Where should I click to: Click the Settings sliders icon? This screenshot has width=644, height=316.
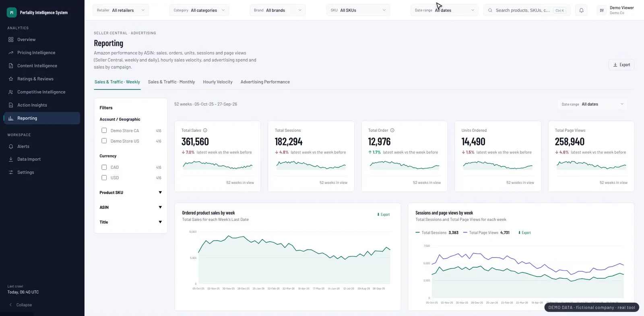click(x=11, y=172)
